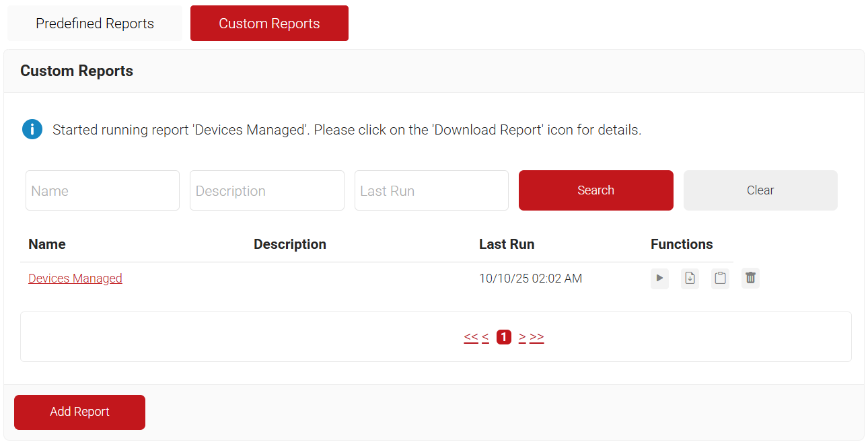This screenshot has height=442, width=868.
Task: Focus the Name filter field
Action: click(102, 190)
